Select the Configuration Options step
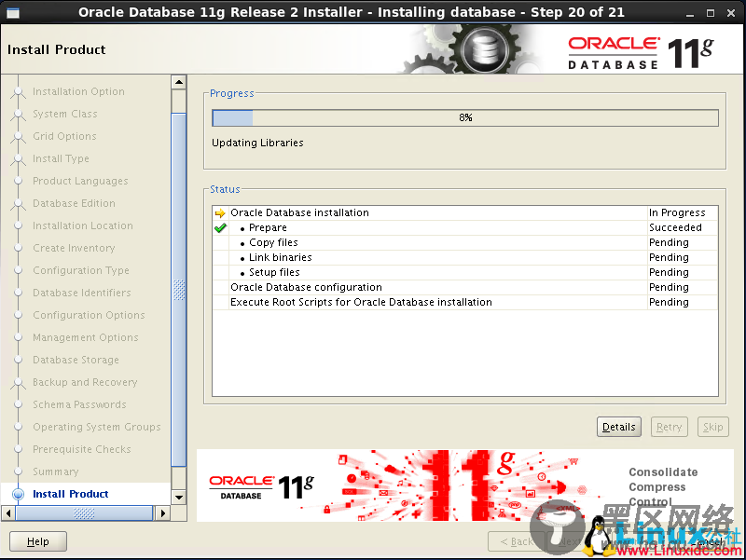Viewport: 746px width, 560px height. point(89,315)
